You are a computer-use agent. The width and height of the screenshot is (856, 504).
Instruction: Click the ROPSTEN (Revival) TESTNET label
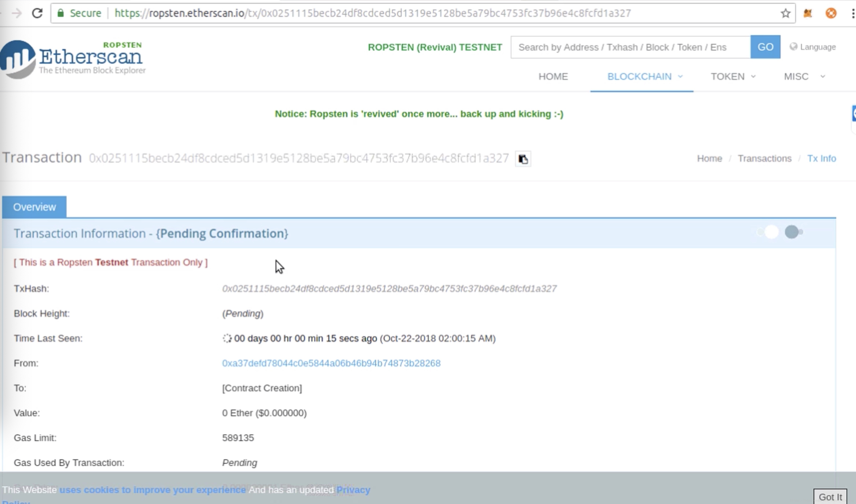pos(435,47)
